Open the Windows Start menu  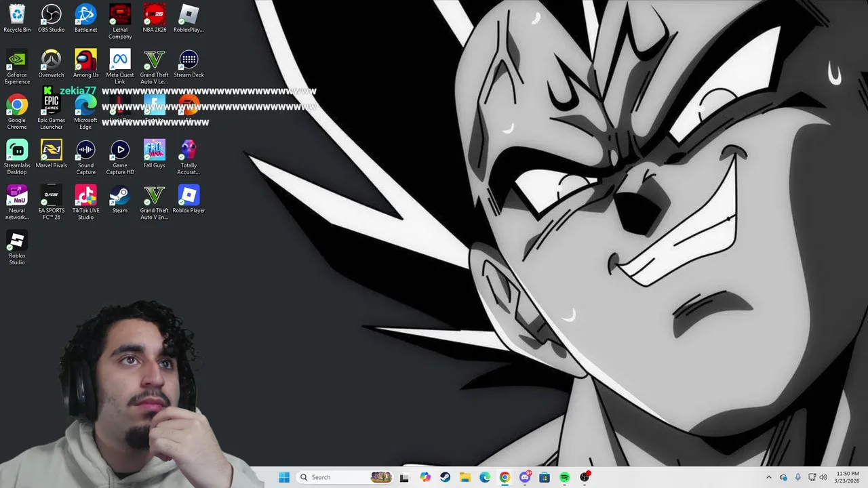(284, 477)
